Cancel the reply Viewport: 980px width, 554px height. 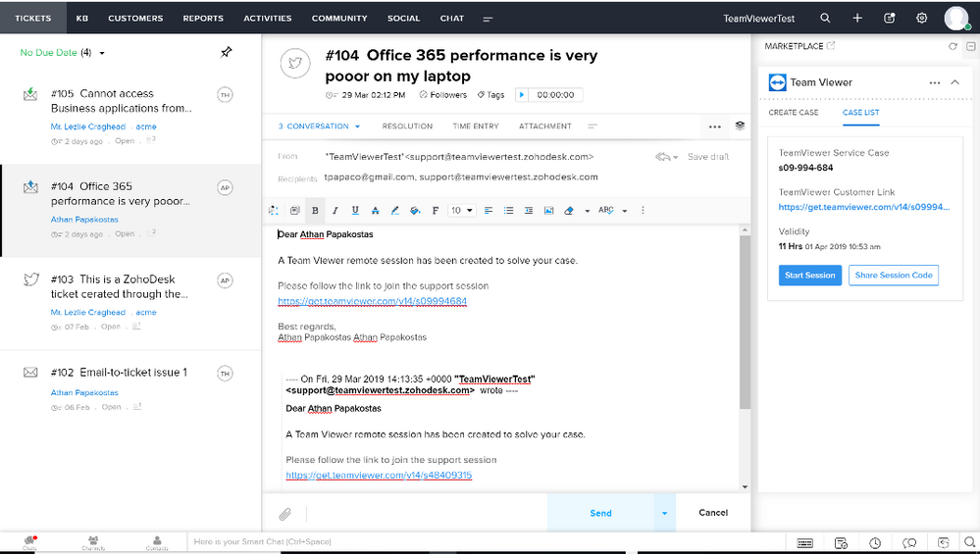click(713, 513)
